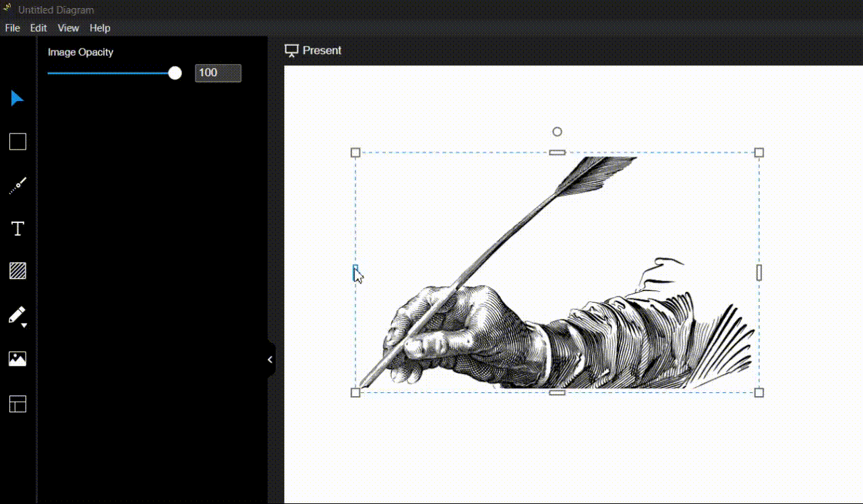Click the Untitled Diagram title text
The width and height of the screenshot is (863, 504).
56,10
